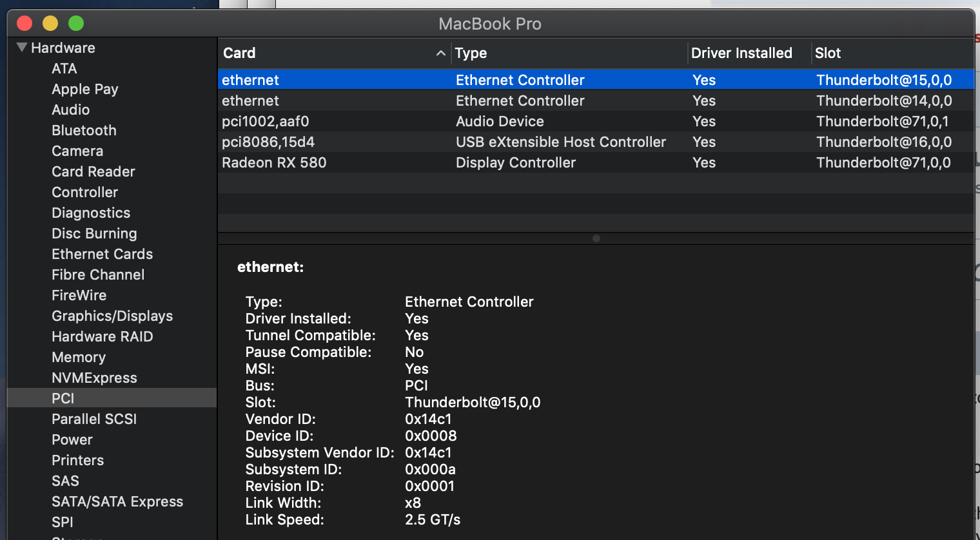Open the Memory section
Viewport: 980px width, 540px height.
pyautogui.click(x=78, y=357)
